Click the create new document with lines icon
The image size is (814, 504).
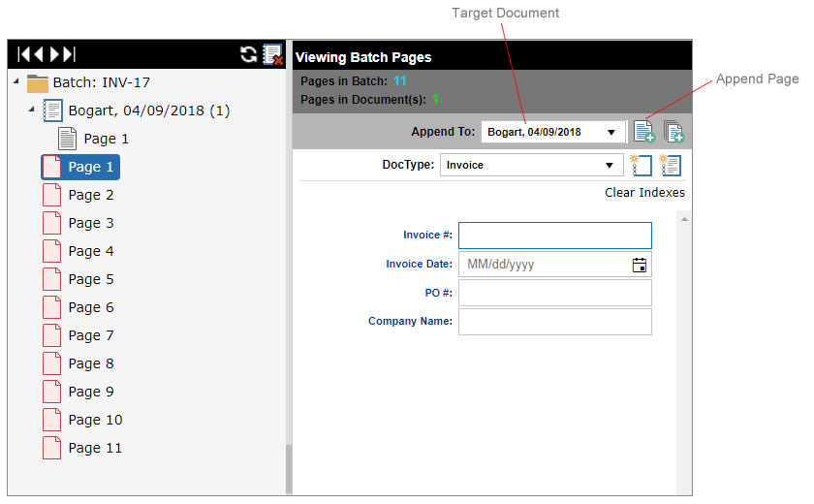point(670,165)
